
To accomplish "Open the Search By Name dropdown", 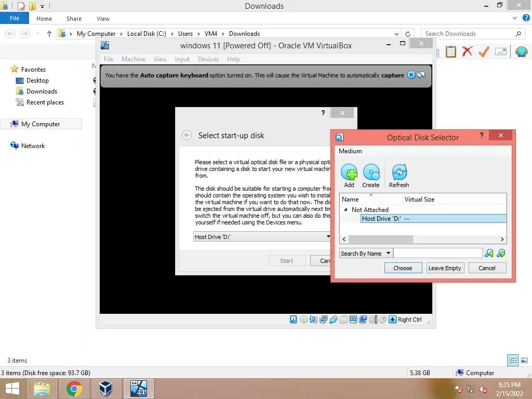I will (x=388, y=253).
